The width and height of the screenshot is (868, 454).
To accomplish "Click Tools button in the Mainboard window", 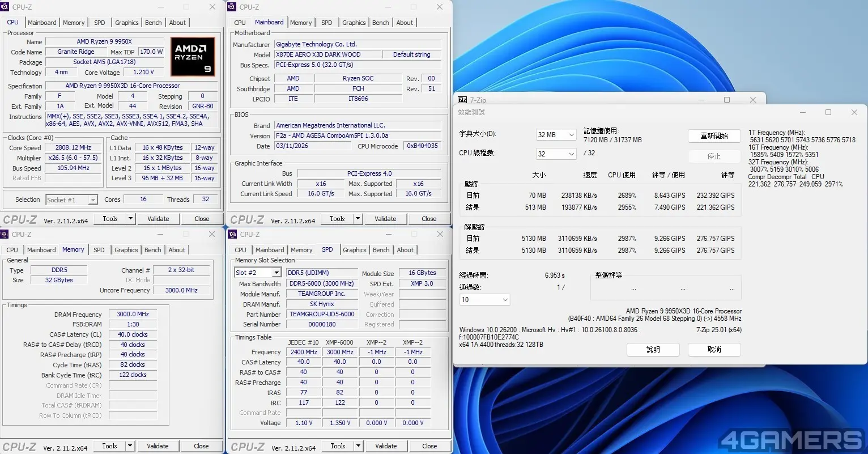I will coord(337,219).
